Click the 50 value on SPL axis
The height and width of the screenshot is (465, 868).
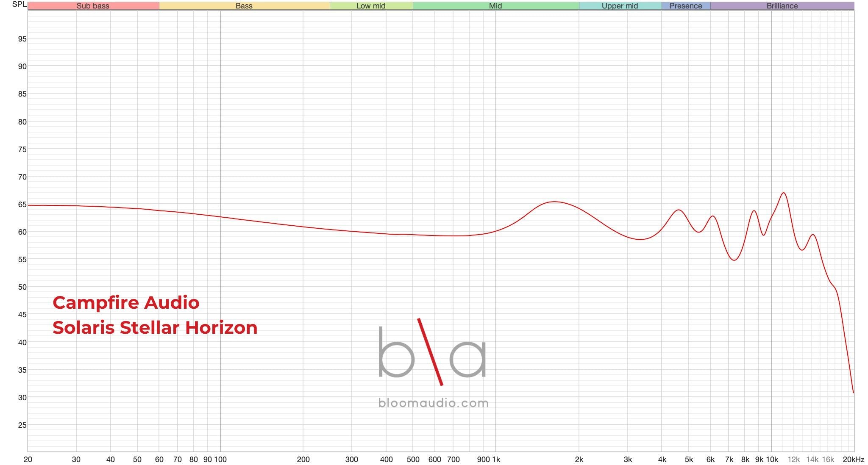(22, 287)
